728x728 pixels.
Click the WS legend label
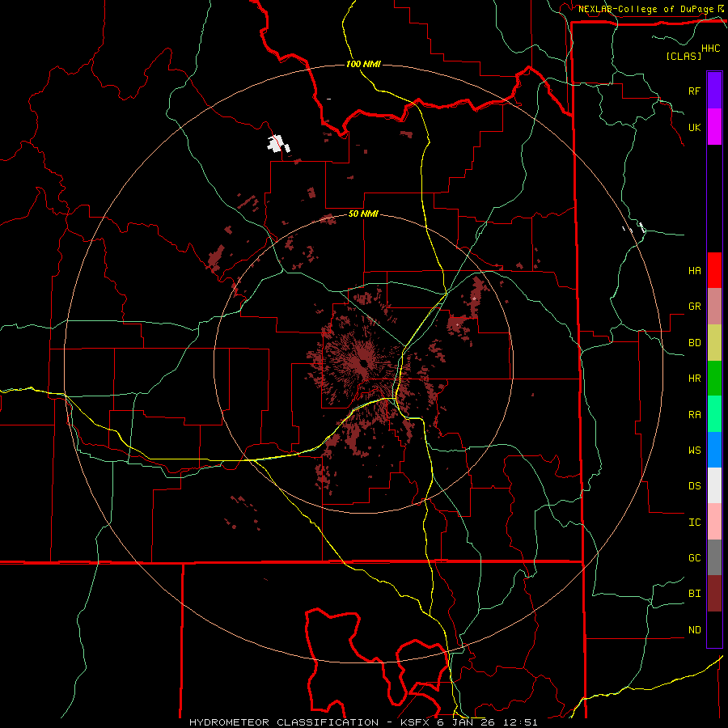(x=694, y=450)
